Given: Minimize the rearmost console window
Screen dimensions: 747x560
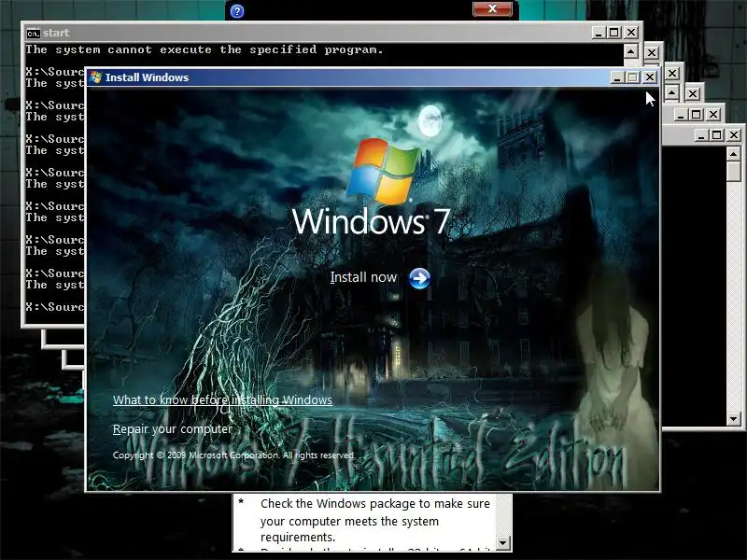Looking at the screenshot, I should [701, 135].
